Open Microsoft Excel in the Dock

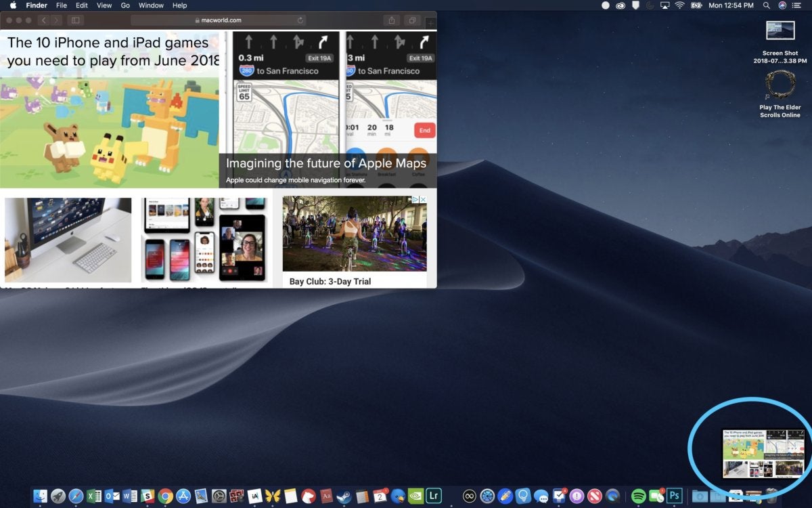click(x=94, y=496)
